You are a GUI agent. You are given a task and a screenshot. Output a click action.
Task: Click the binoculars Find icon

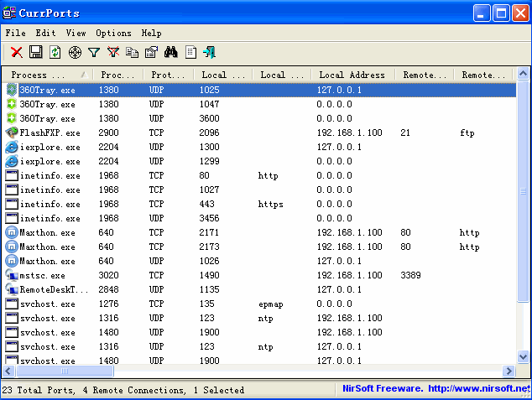point(170,52)
